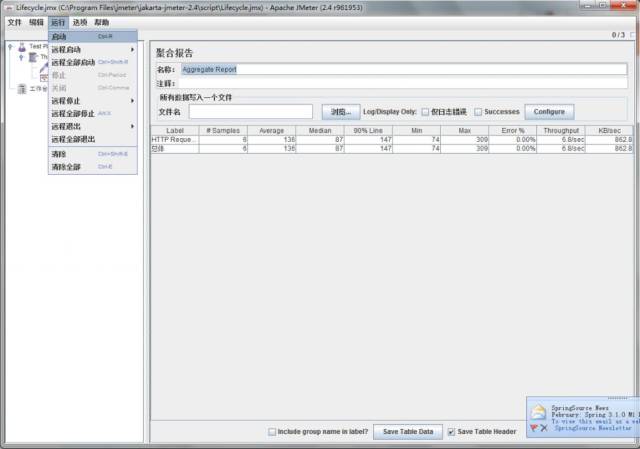Open the 帮助 menu
640x449 pixels.
[102, 22]
